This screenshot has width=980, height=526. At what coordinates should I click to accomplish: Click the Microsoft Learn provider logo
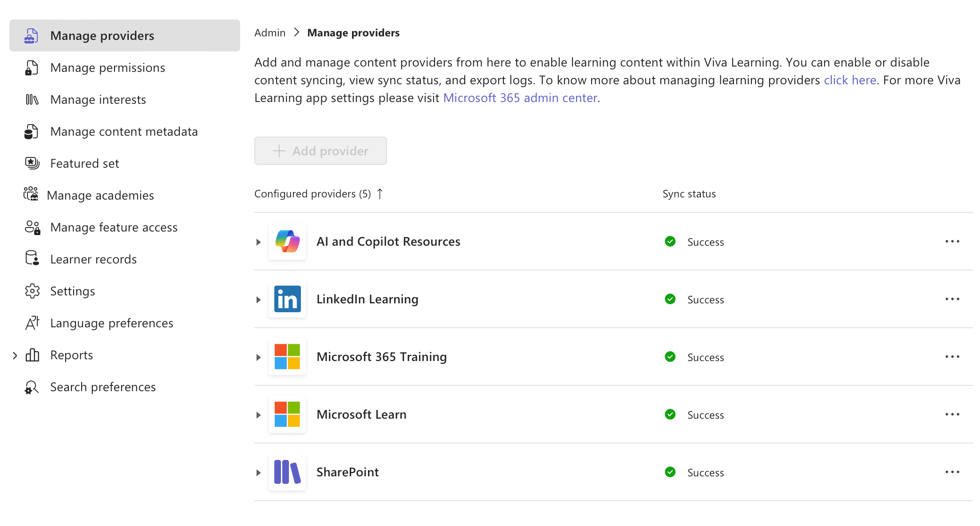coord(287,414)
